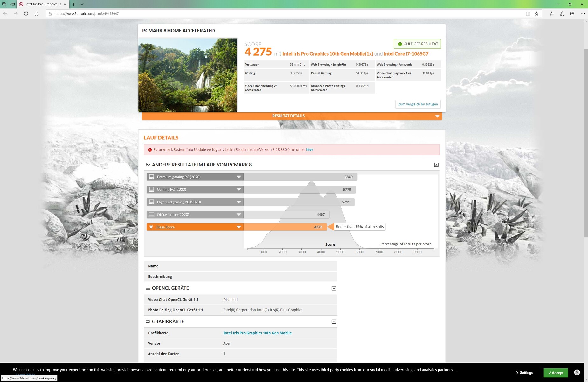Collapse Andere Resultate im Lauf section
Viewport: 588px width, 382px height.
tap(436, 165)
